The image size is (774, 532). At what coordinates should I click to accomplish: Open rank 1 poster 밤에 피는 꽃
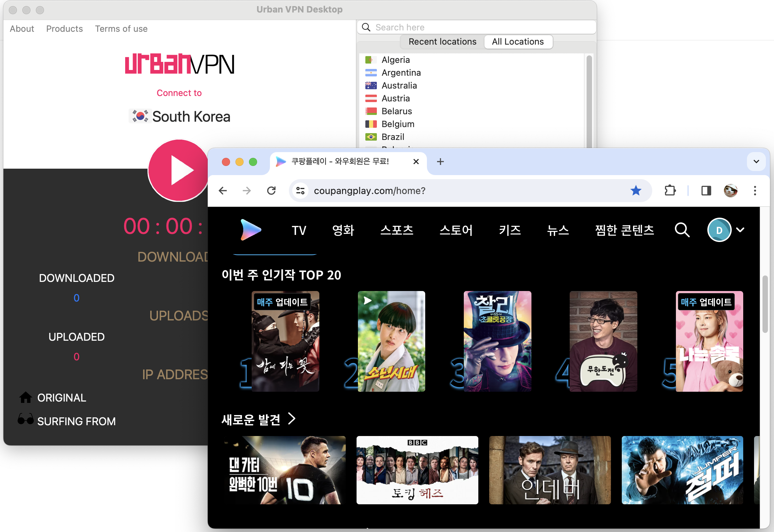tap(285, 341)
